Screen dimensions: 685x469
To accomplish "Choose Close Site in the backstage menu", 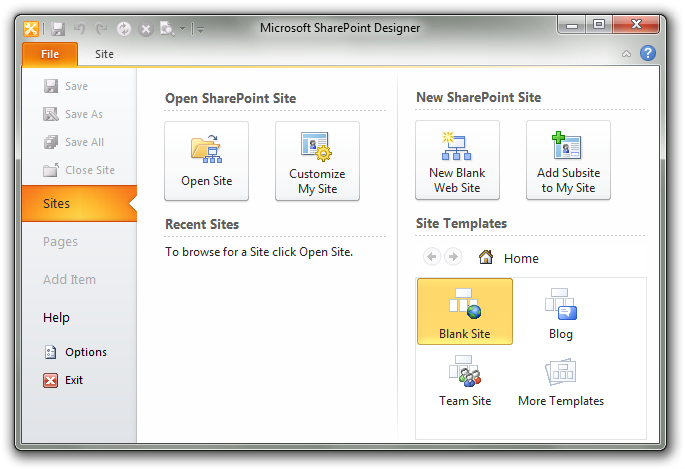I will point(80,170).
